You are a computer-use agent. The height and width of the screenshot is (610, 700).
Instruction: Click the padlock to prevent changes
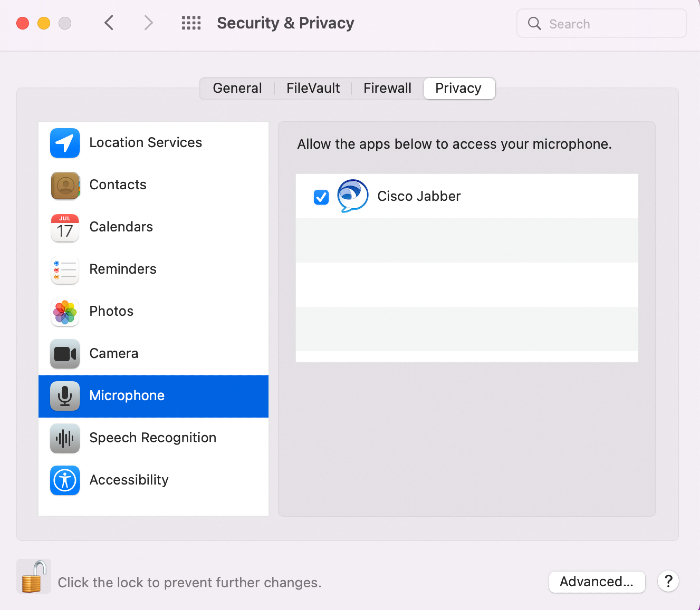click(33, 577)
